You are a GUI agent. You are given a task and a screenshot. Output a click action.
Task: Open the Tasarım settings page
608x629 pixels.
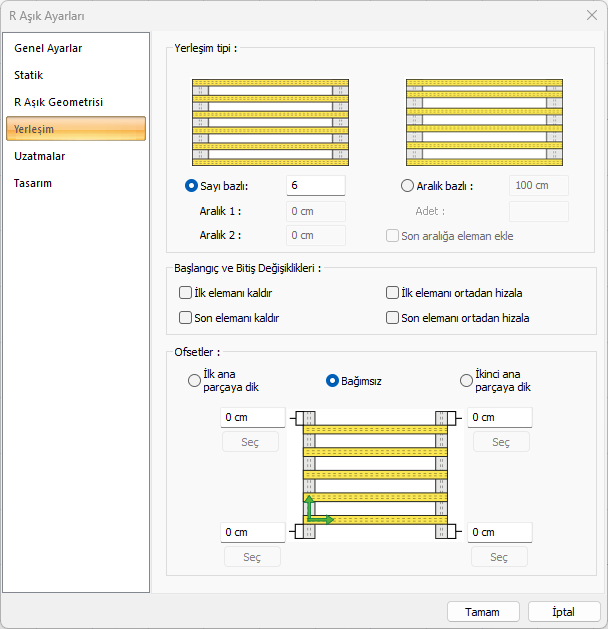[x=33, y=183]
